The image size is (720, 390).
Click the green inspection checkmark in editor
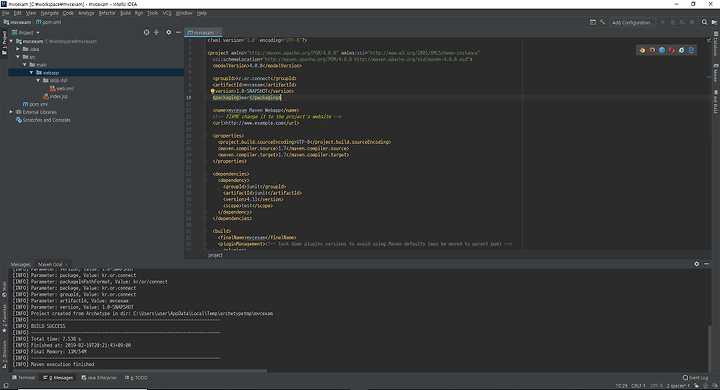click(x=709, y=40)
